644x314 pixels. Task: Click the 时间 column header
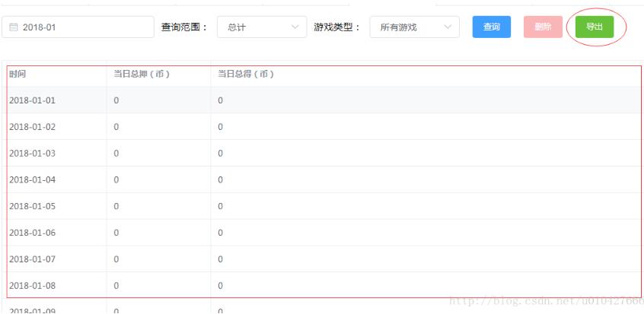18,74
